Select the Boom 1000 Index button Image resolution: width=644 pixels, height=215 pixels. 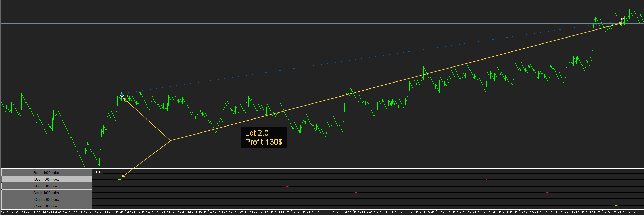coord(47,173)
